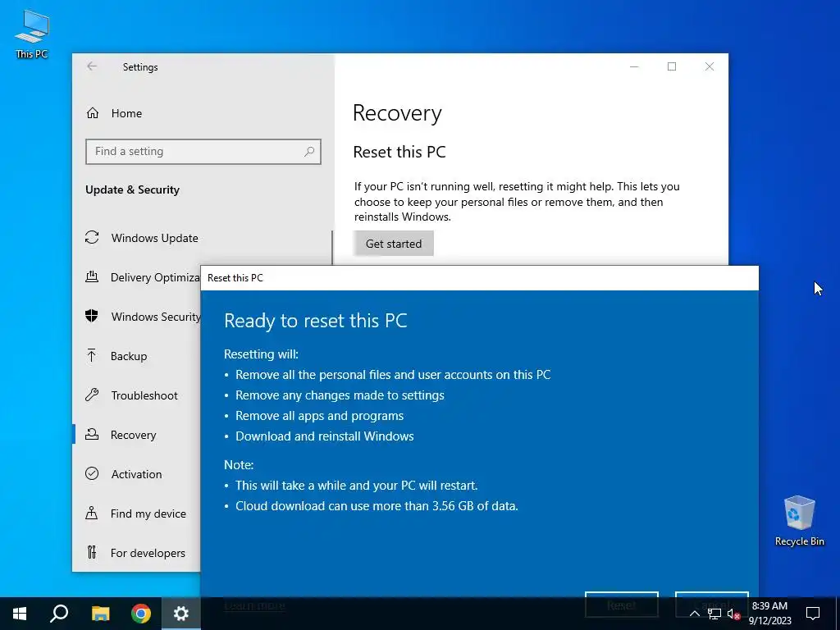
Task: Click the 'Update & Security' sidebar heading
Action: pyautogui.click(x=132, y=189)
